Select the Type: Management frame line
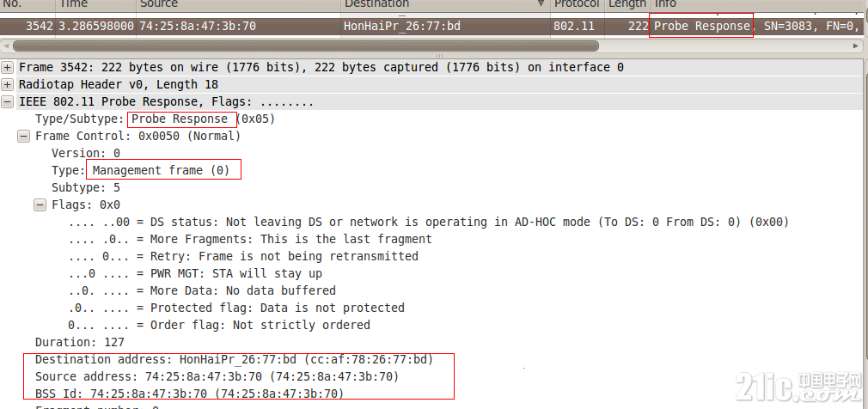The height and width of the screenshot is (409, 868). point(140,170)
